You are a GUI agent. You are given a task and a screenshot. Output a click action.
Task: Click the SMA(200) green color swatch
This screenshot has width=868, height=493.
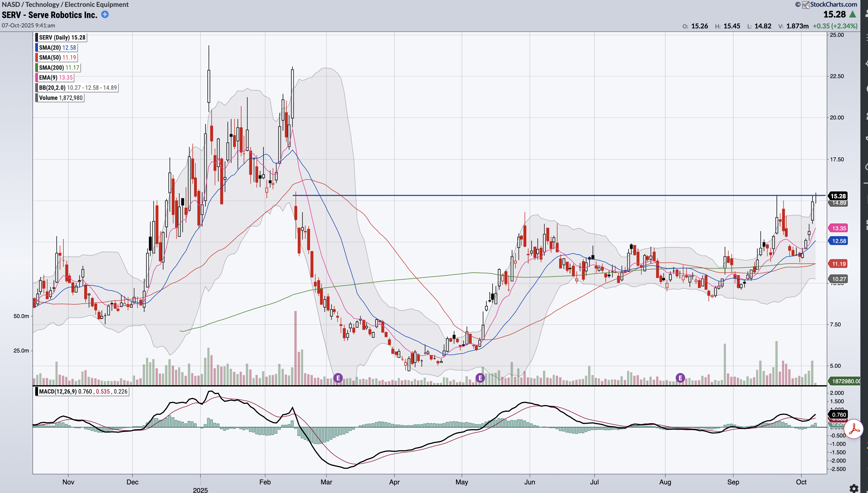[x=36, y=68]
